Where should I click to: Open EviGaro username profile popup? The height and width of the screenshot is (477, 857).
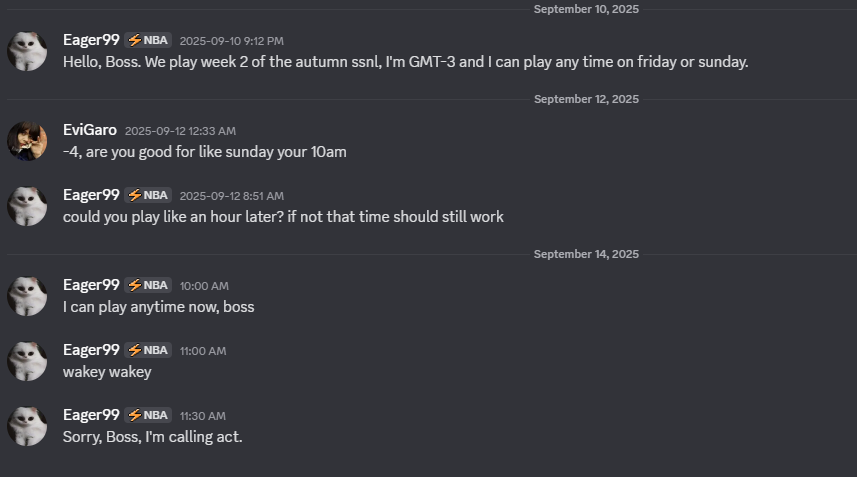(90, 130)
